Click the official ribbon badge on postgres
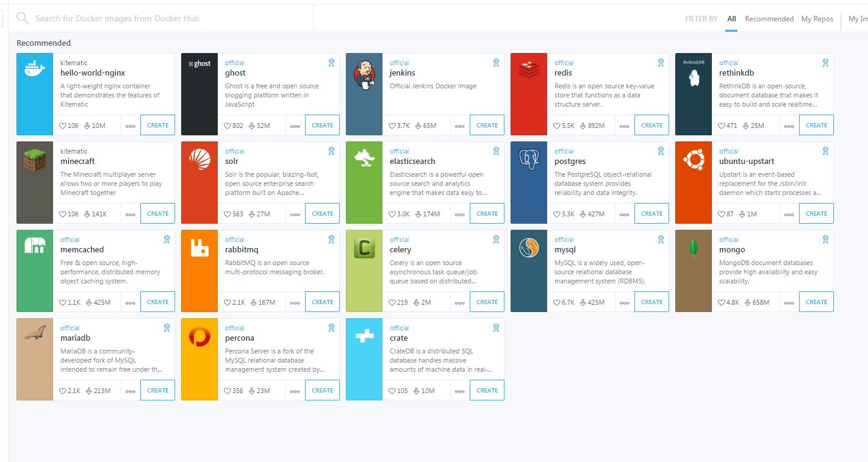Image resolution: width=868 pixels, height=462 pixels. (x=661, y=151)
